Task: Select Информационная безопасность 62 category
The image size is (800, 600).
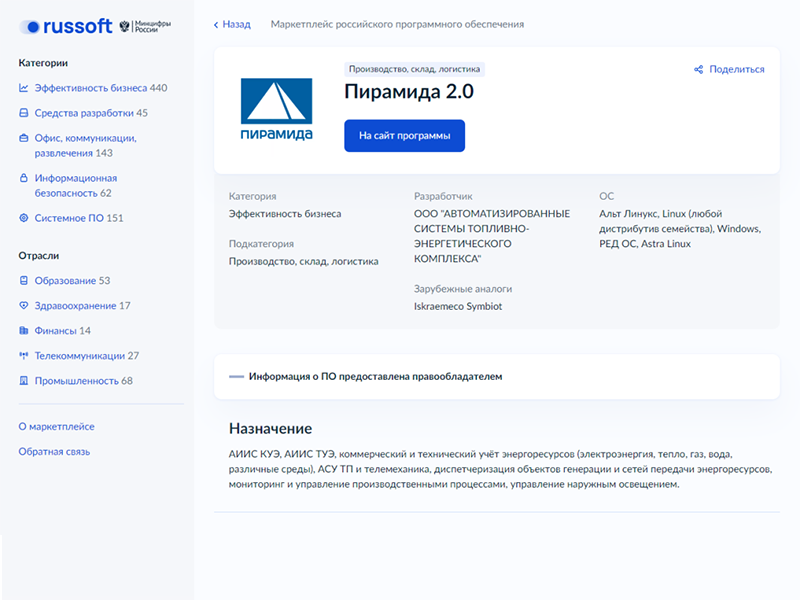Action: (76, 186)
